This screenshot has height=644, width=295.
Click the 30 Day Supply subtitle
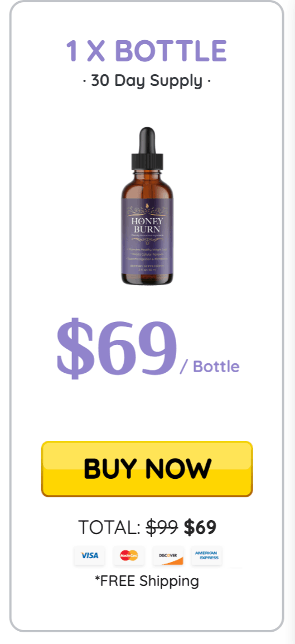tap(147, 80)
